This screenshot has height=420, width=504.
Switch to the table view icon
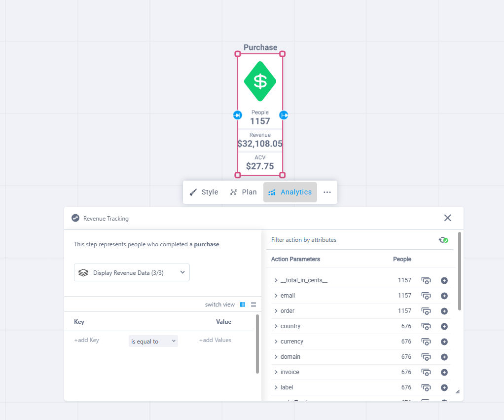(x=243, y=305)
